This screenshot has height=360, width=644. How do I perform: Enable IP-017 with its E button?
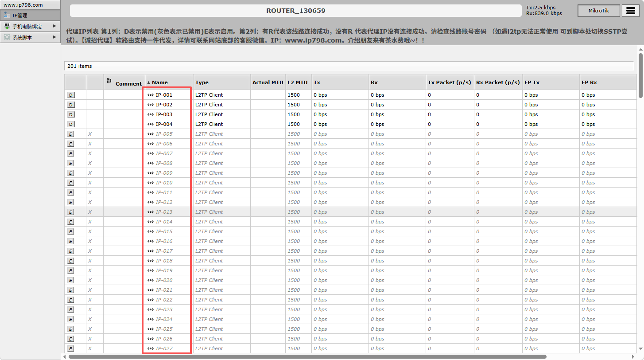71,251
